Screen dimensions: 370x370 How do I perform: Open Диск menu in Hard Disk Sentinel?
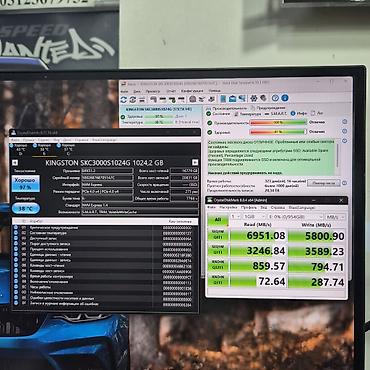[x=137, y=91]
